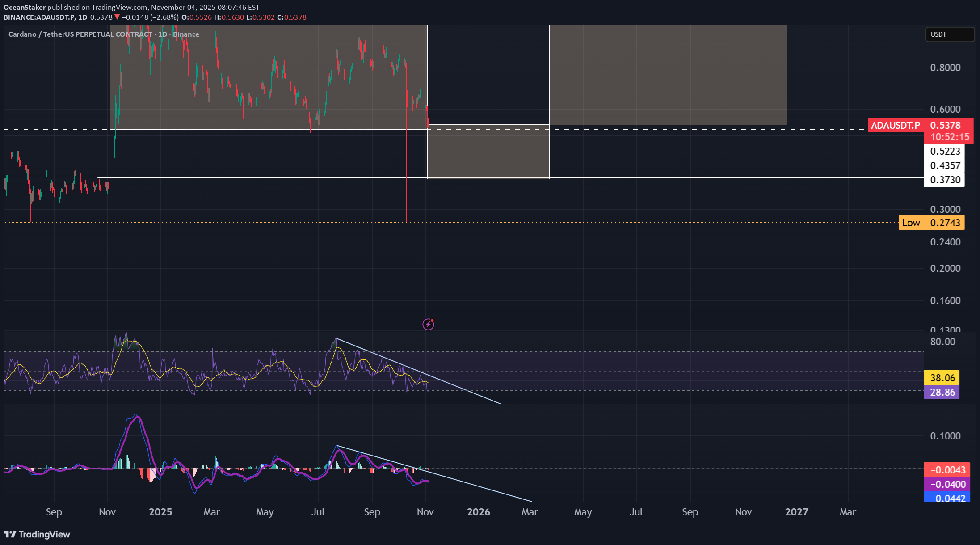980x545 pixels.
Task: Select the purple 28.86 RSI value label
Action: 942,392
